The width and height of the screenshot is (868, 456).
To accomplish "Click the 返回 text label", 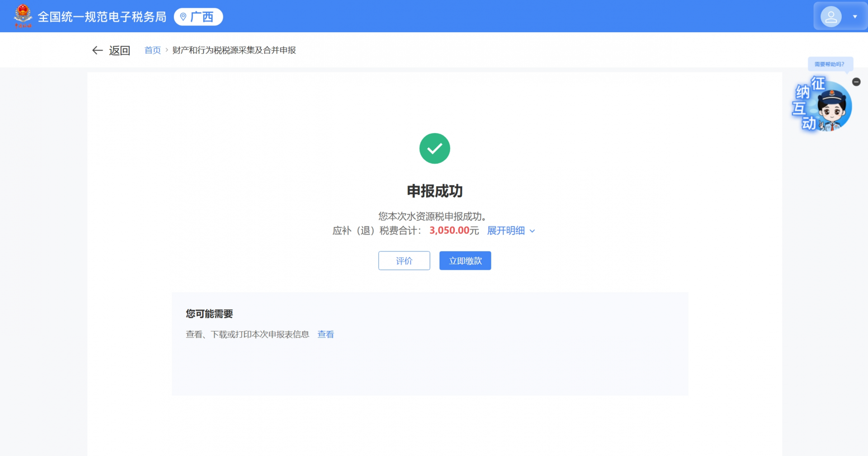I will click(x=119, y=50).
